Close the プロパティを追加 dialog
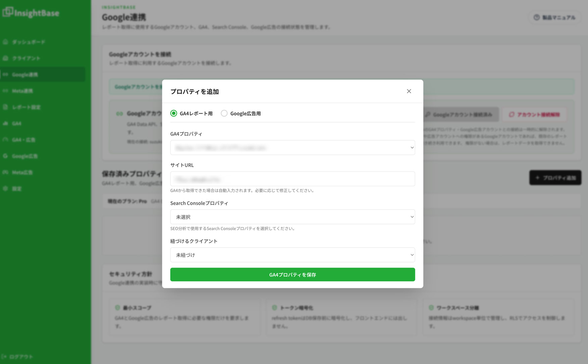The width and height of the screenshot is (588, 364). pos(409,91)
